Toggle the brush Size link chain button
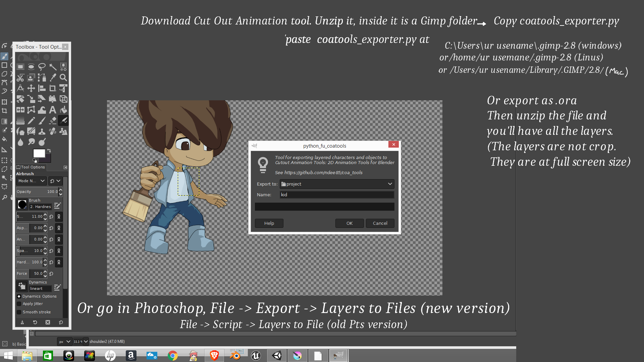This screenshot has height=362, width=644. coord(59,217)
